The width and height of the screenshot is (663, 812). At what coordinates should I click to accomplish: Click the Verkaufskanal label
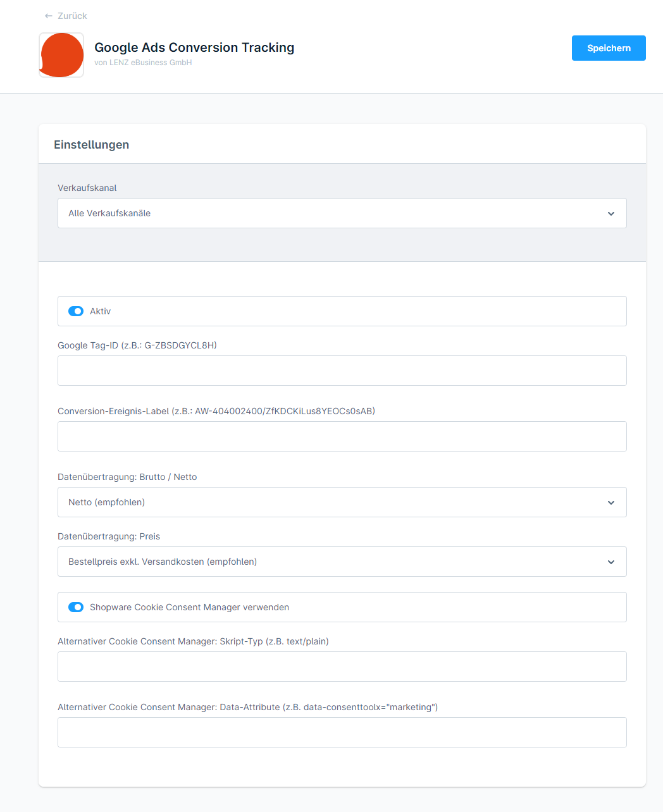pyautogui.click(x=87, y=188)
